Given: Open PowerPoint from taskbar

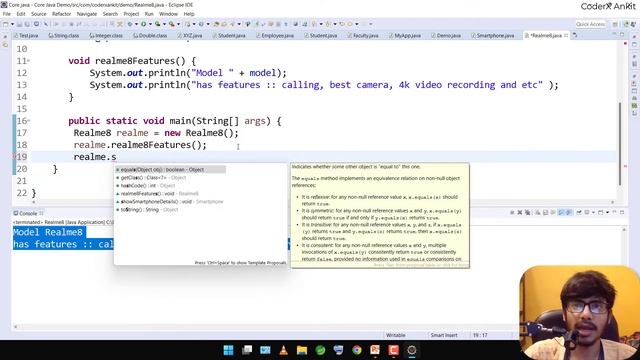Looking at the screenshot, I should (x=375, y=350).
